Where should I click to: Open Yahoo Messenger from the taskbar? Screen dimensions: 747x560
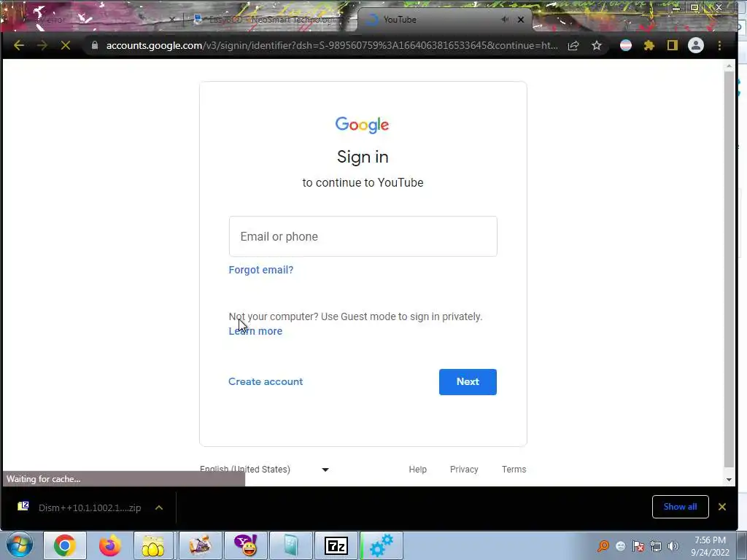[246, 545]
